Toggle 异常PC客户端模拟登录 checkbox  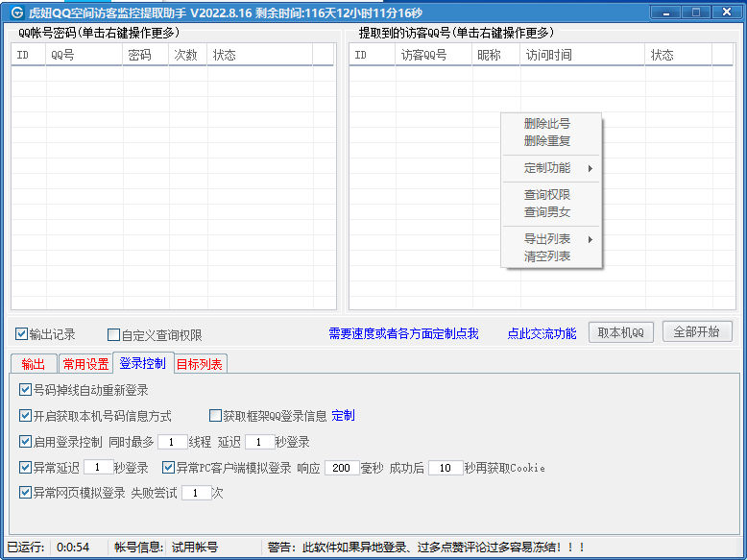tap(168, 467)
